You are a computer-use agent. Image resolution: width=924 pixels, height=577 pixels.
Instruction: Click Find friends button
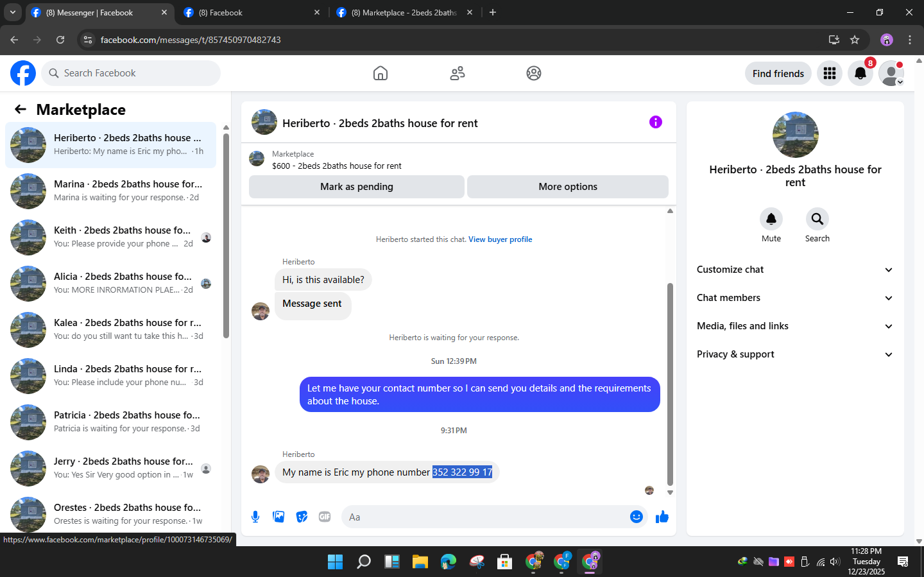pyautogui.click(x=778, y=73)
